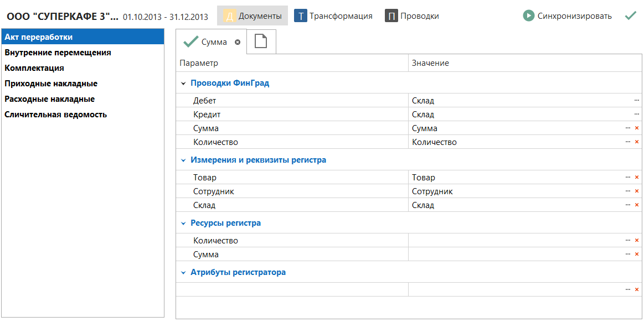Choose Сличительная ведомость document type

[55, 115]
